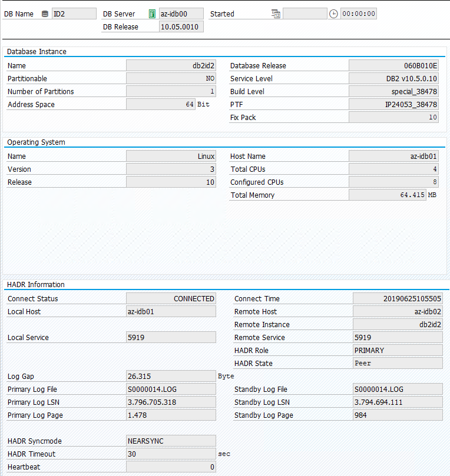Click the Partitionable value NO
450x476 pixels.
(171, 79)
